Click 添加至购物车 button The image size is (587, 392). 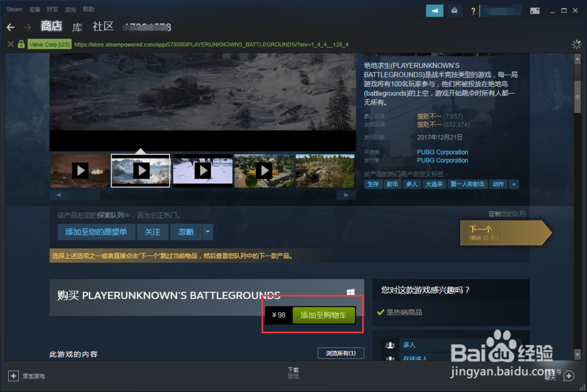[x=323, y=315]
